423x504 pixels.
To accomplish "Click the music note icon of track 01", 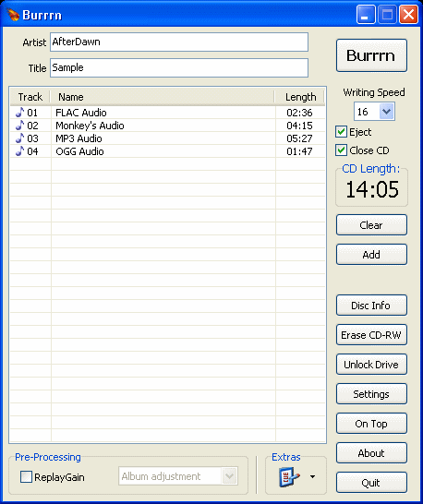I will click(20, 113).
